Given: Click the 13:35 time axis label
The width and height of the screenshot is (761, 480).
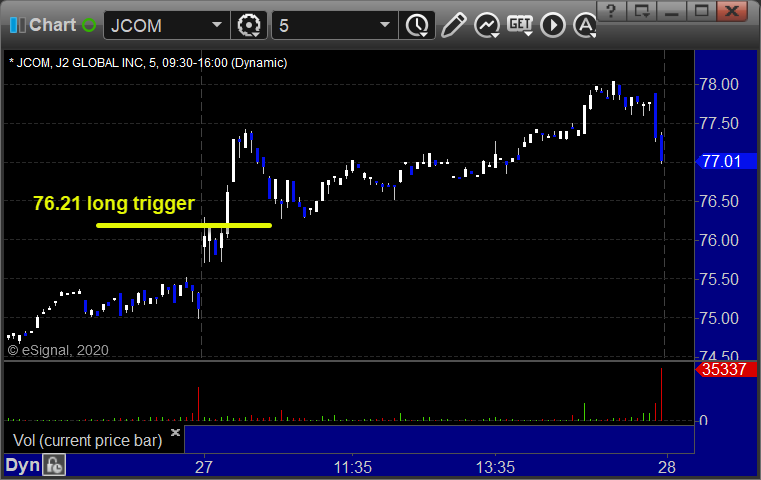Looking at the screenshot, I should 495,467.
